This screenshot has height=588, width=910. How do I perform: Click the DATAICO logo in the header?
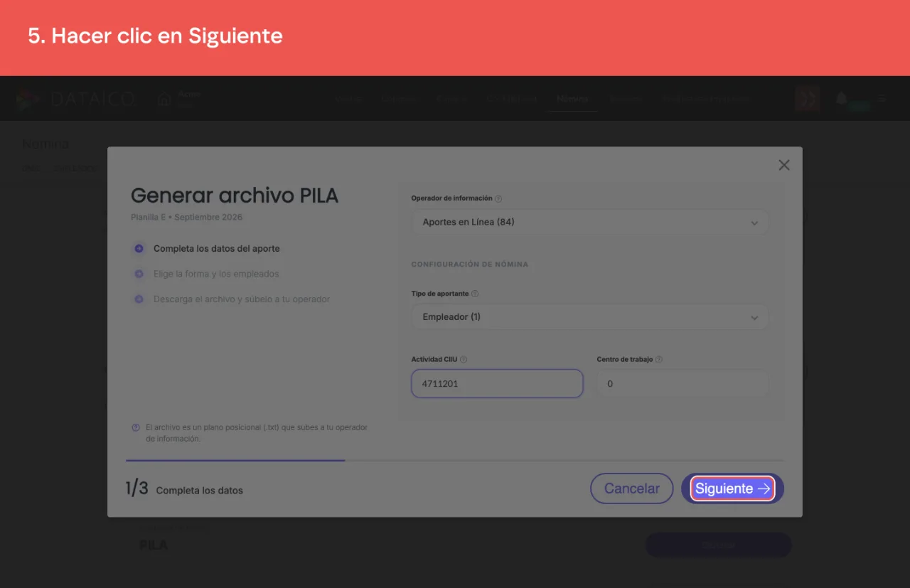tap(76, 99)
